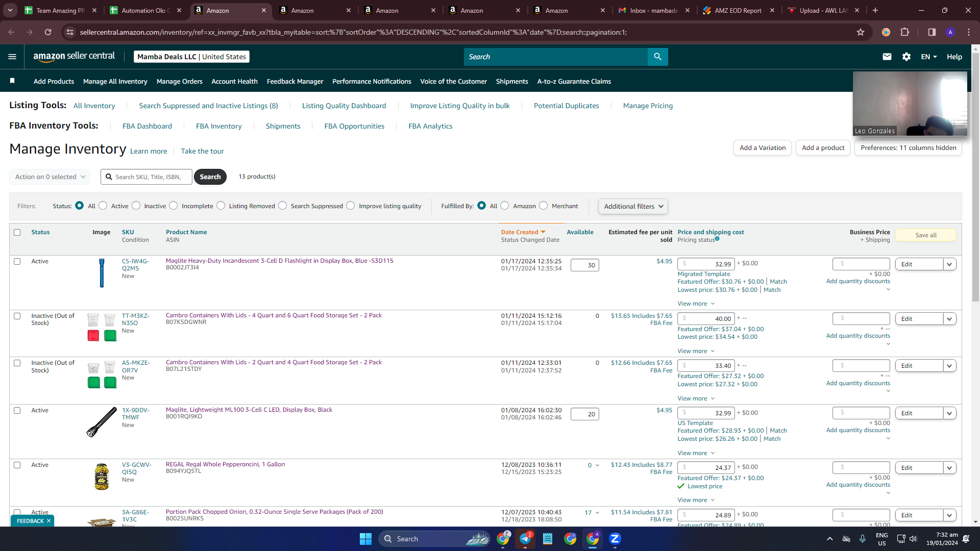This screenshot has width=980, height=551.
Task: Click the available quantity field showing 30
Action: coord(585,265)
